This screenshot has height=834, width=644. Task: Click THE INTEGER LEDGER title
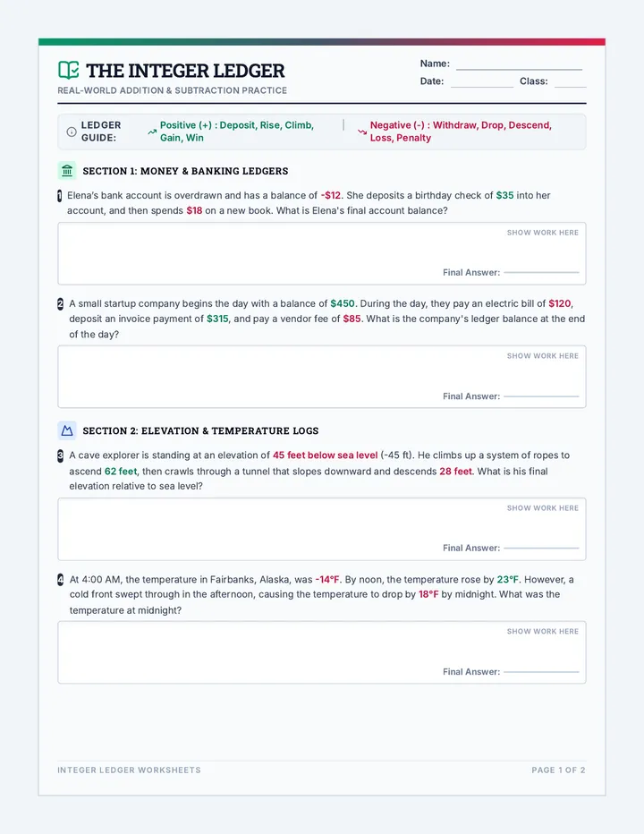(185, 71)
